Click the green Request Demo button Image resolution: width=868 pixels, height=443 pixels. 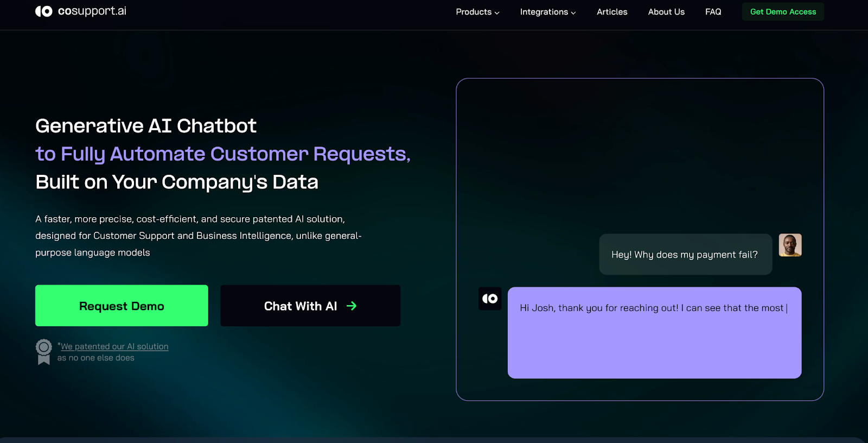pos(122,306)
